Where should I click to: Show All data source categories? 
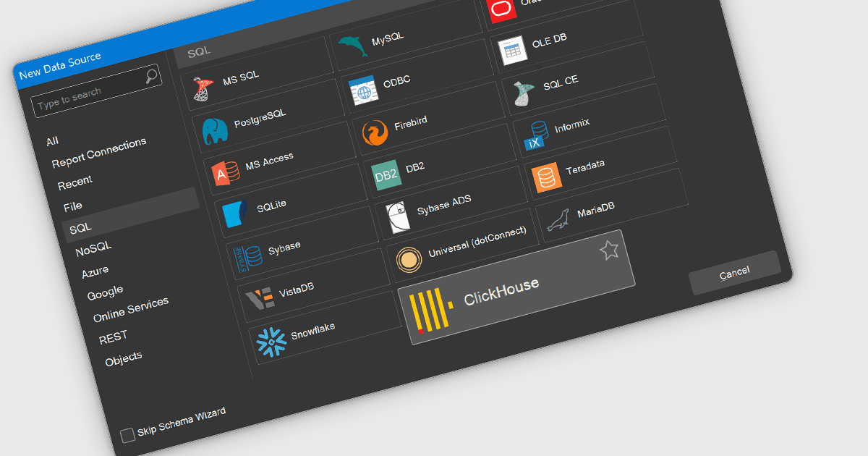coord(52,141)
